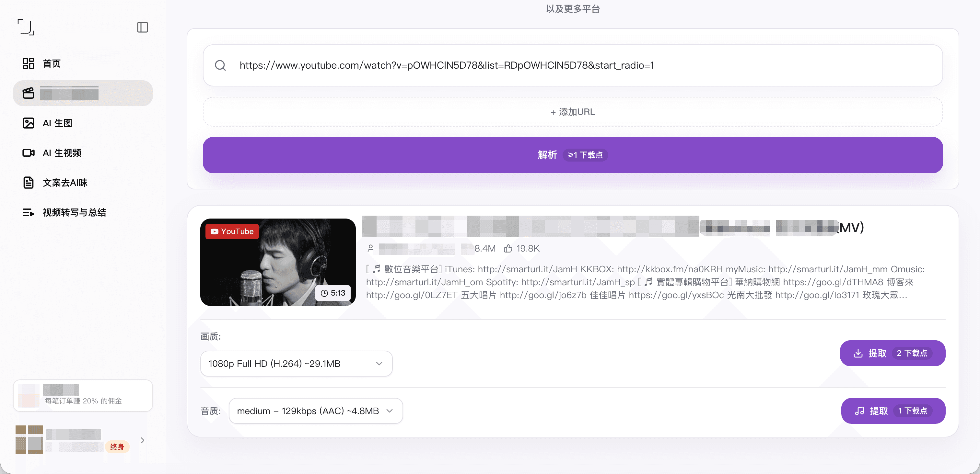The height and width of the screenshot is (474, 980).
Task: Open the 首页 home page
Action: click(83, 63)
